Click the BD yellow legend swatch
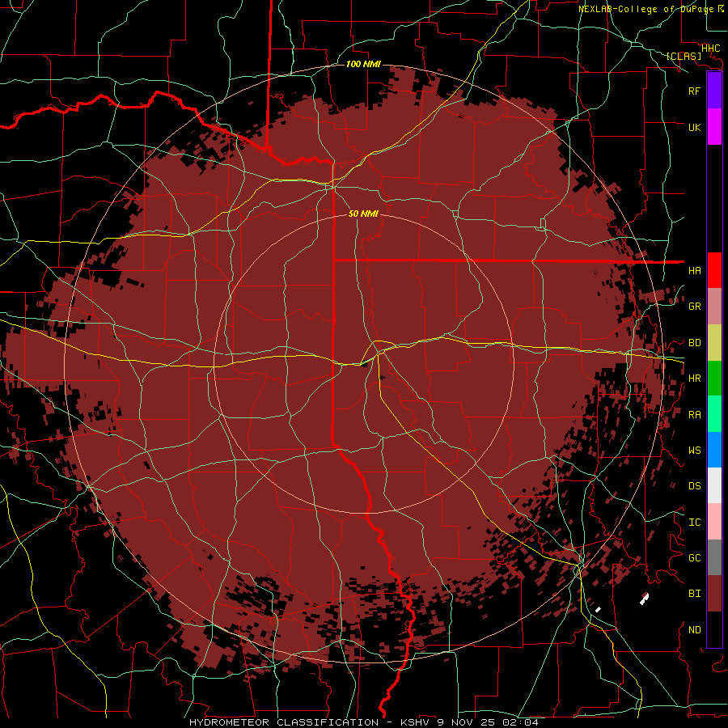Viewport: 728px width, 728px height. pos(714,343)
